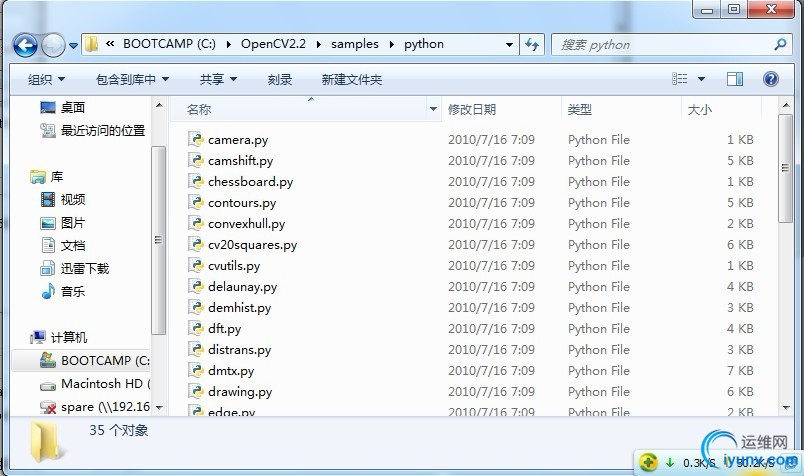Toggle the preview pane icon
Viewport: 804px width, 476px height.
point(735,78)
